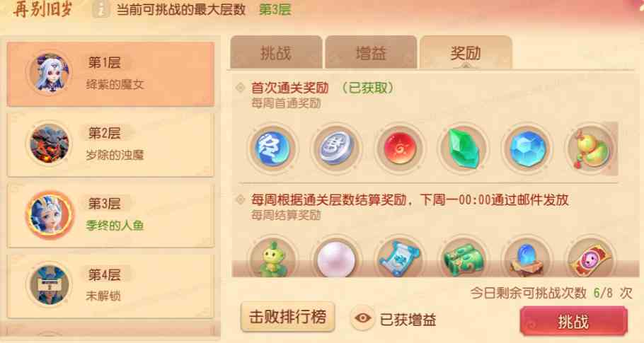Select 第1层 绛紫的魔女 floor entry
644x343 pixels.
pos(110,74)
